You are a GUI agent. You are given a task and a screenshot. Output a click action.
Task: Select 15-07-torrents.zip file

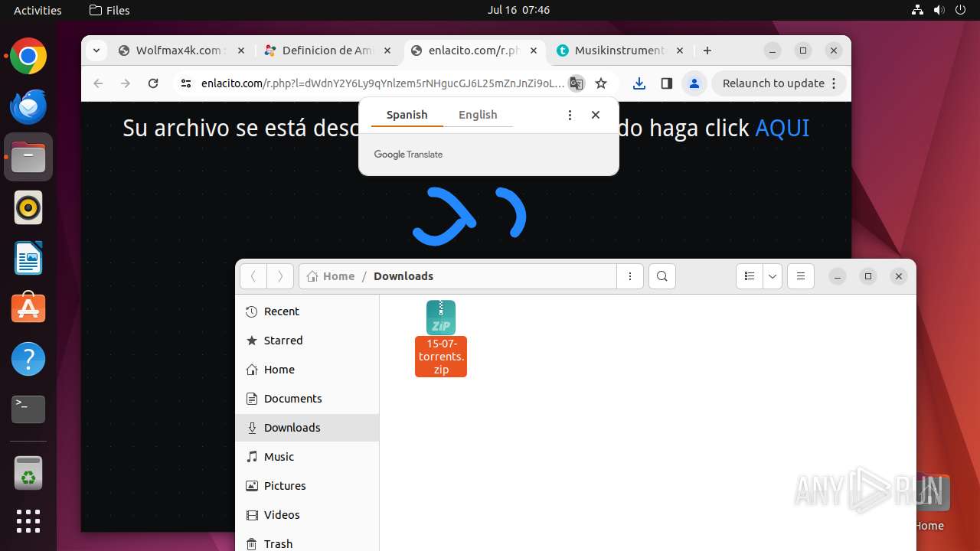coord(441,338)
